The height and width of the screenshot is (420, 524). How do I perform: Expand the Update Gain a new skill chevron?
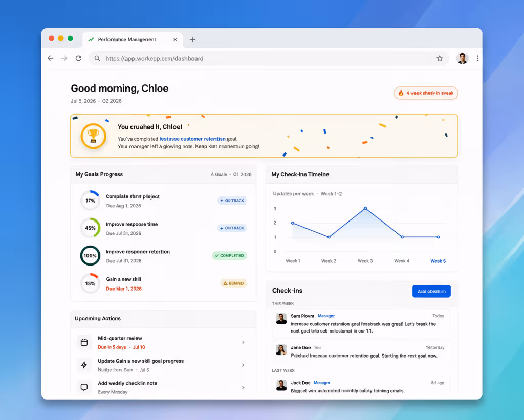(x=243, y=365)
